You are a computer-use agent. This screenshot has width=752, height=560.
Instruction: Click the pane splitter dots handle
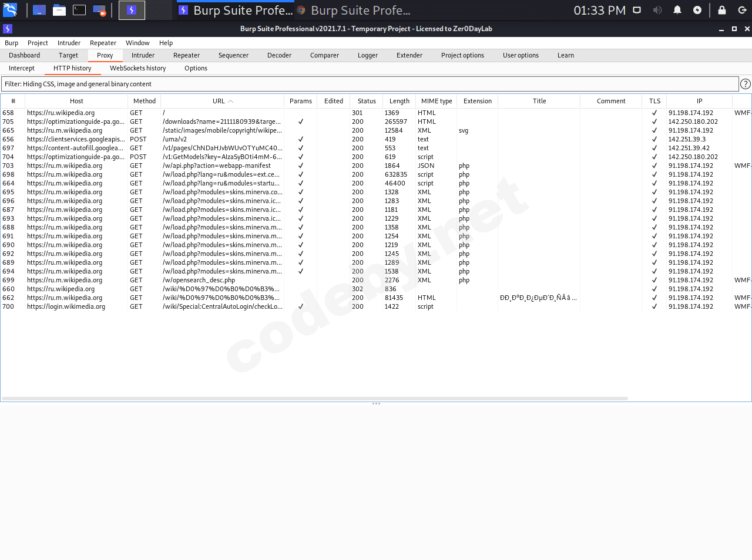(376, 403)
